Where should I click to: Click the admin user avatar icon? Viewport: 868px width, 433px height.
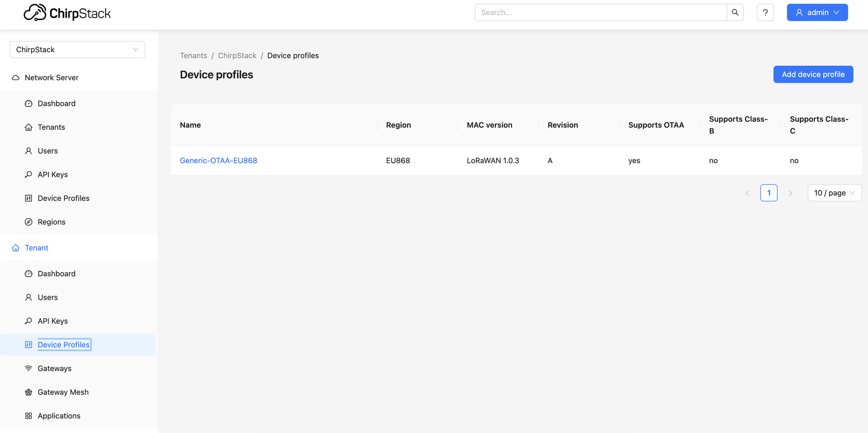[x=799, y=12]
